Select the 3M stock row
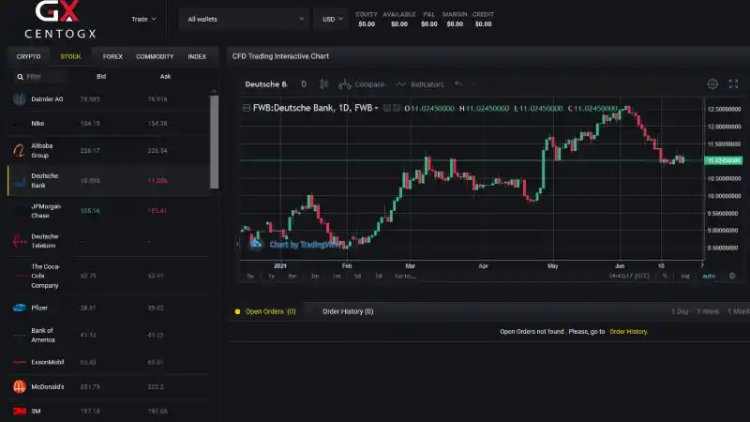This screenshot has height=422, width=750. pyautogui.click(x=109, y=411)
